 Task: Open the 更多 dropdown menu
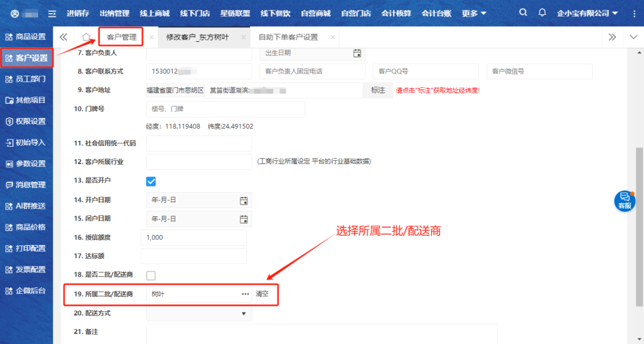coord(474,13)
